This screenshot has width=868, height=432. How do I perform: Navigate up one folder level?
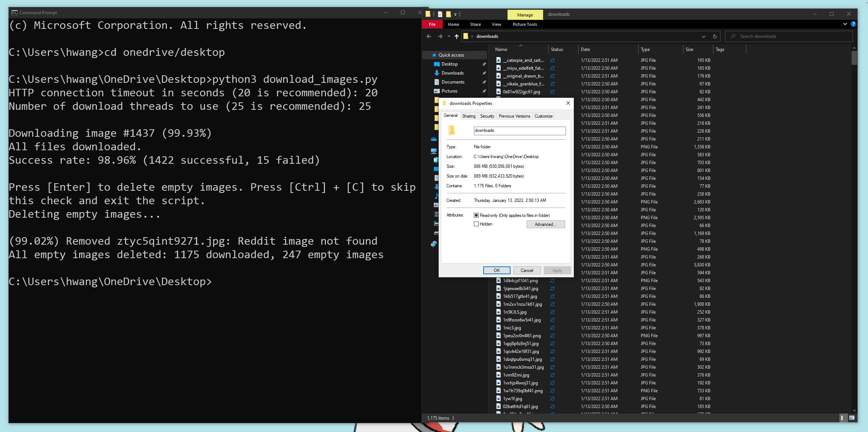click(x=456, y=36)
